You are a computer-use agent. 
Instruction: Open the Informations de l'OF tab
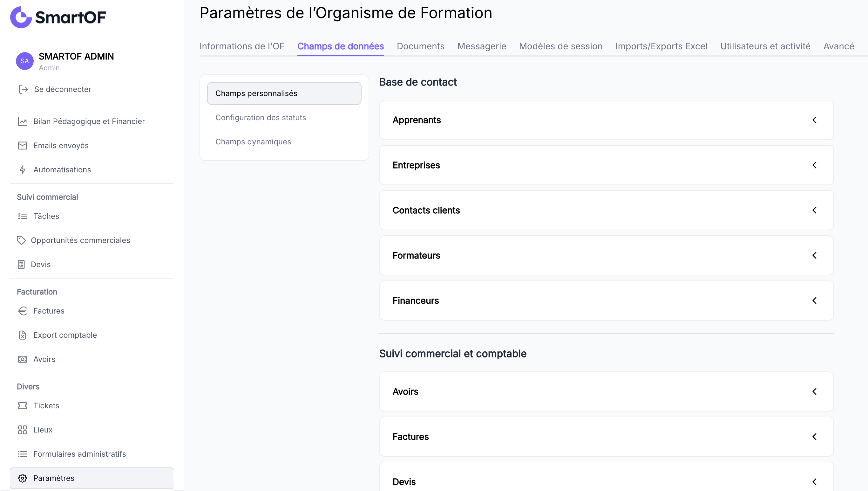[x=242, y=46]
